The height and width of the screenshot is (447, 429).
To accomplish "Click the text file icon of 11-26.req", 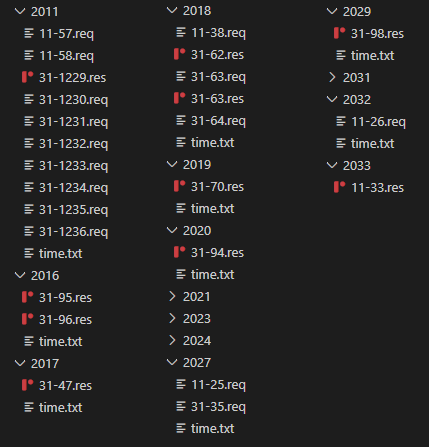I will [x=341, y=121].
